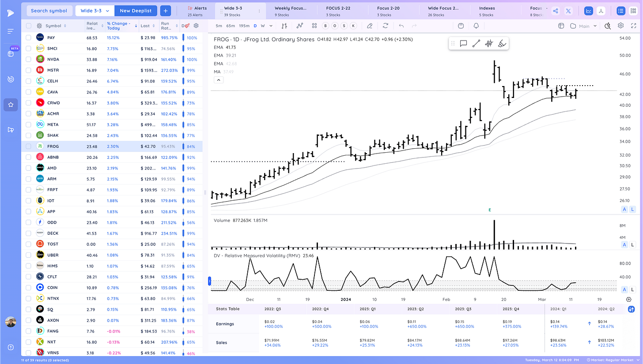Open chart bar style selector icon
Image resolution: width=643 pixels, height=364 pixels.
[285, 26]
